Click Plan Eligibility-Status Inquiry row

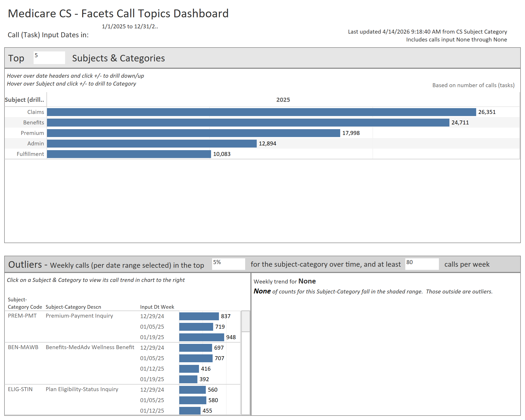(82, 389)
